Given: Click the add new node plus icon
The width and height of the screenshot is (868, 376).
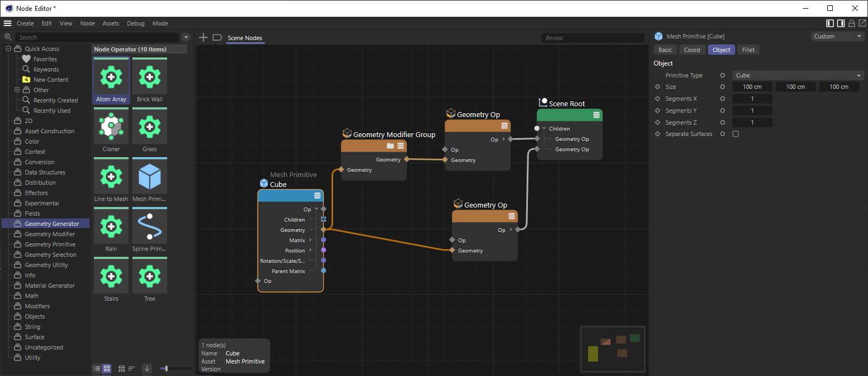Looking at the screenshot, I should point(203,37).
